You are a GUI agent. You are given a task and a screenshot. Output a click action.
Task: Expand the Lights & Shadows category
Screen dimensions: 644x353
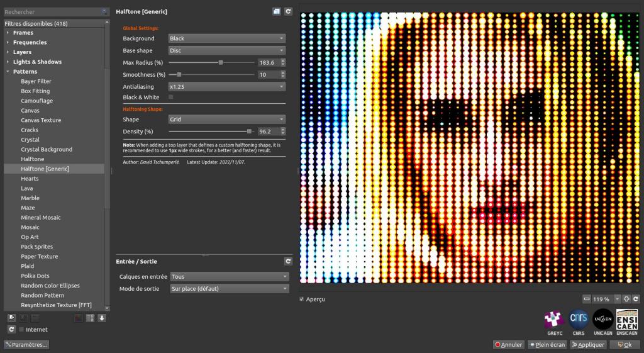pos(8,62)
